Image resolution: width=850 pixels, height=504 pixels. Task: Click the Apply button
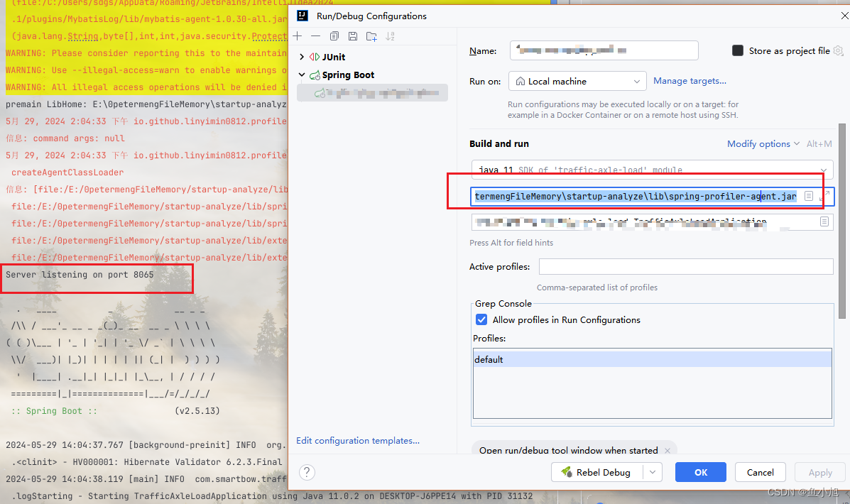point(820,472)
